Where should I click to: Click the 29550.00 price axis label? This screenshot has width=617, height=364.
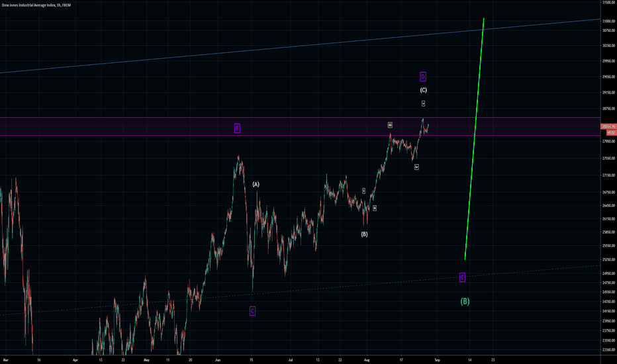click(608, 77)
